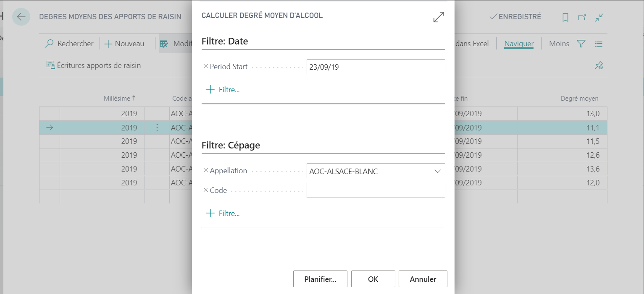This screenshot has width=644, height=294.
Task: Add a filter under Filtre: Cépage
Action: click(223, 213)
